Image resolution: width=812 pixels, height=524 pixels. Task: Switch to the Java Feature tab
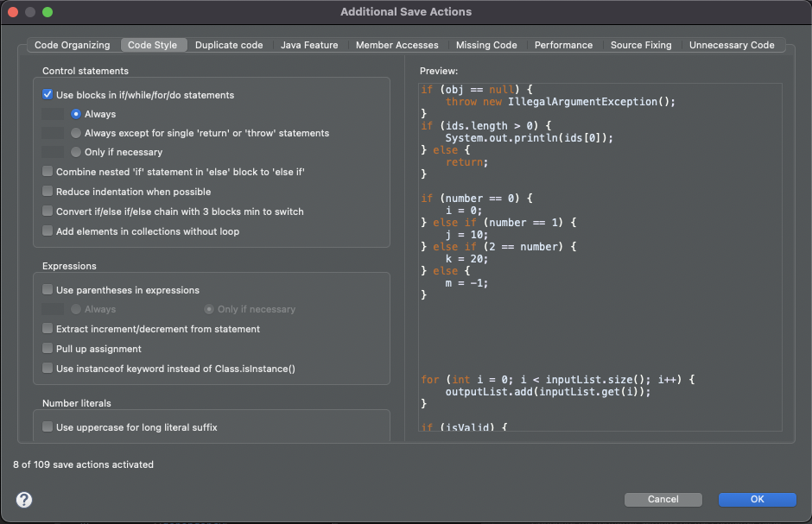click(x=309, y=45)
